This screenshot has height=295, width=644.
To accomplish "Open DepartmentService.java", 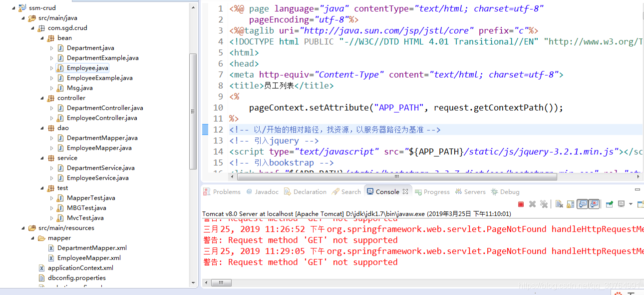I will pyautogui.click(x=101, y=168).
